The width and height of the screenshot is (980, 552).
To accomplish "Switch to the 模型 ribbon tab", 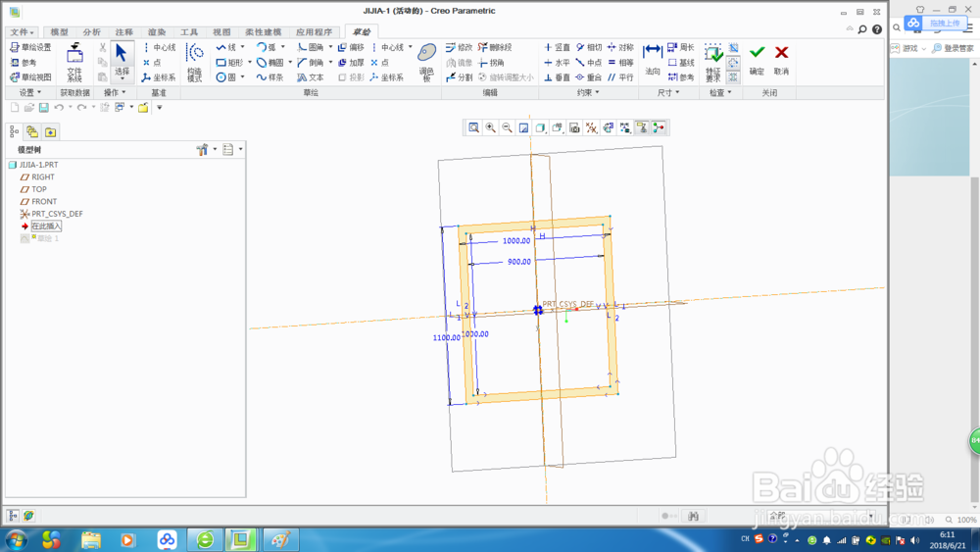I will [60, 32].
